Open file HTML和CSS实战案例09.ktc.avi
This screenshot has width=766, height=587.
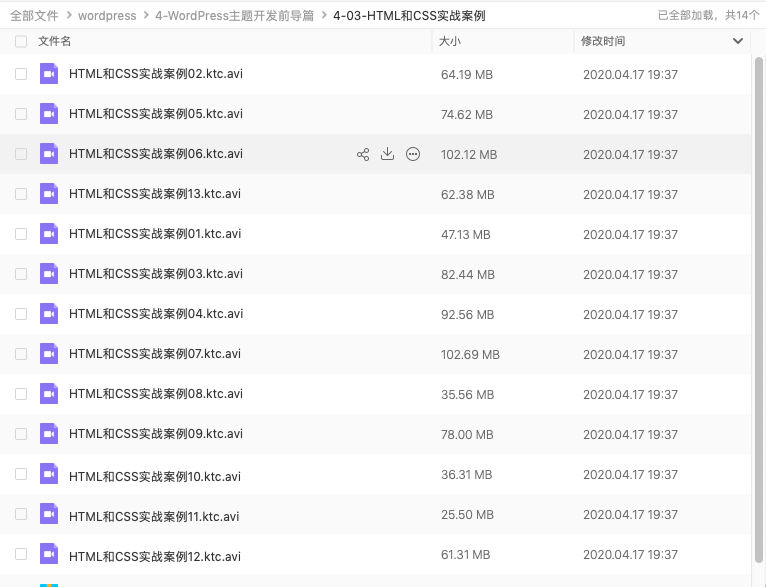[156, 434]
